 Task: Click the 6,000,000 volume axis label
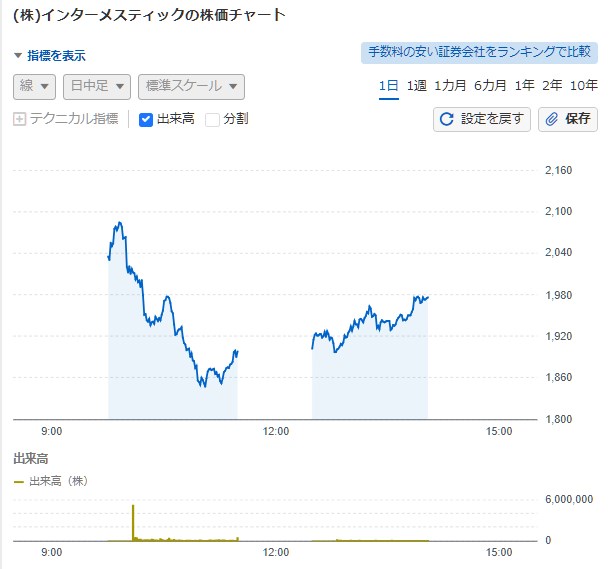coord(569,499)
